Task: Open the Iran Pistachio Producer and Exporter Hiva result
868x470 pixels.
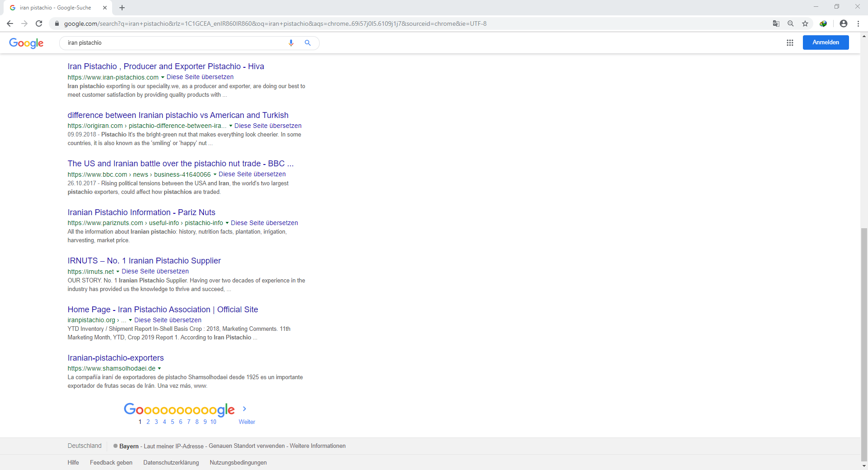Action: [x=166, y=66]
